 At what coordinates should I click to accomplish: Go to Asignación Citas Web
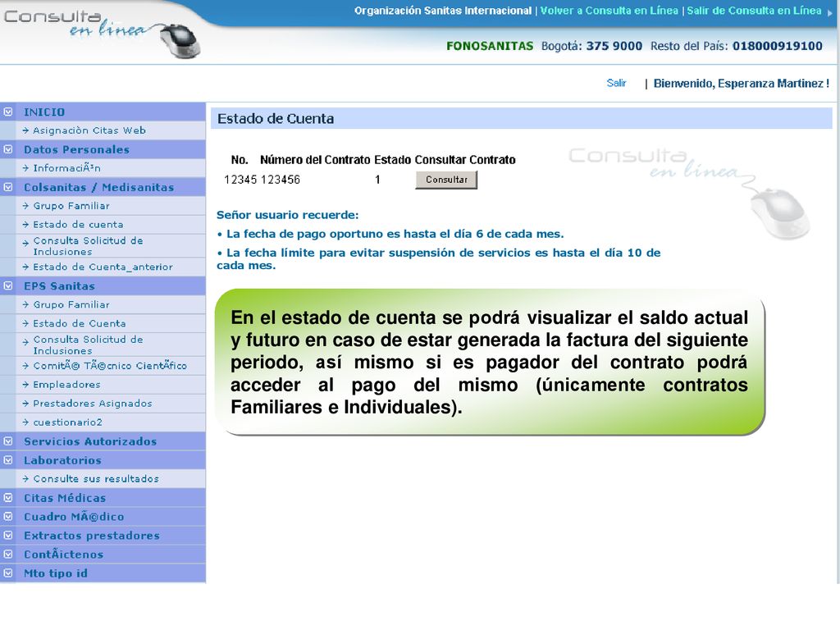pyautogui.click(x=89, y=130)
